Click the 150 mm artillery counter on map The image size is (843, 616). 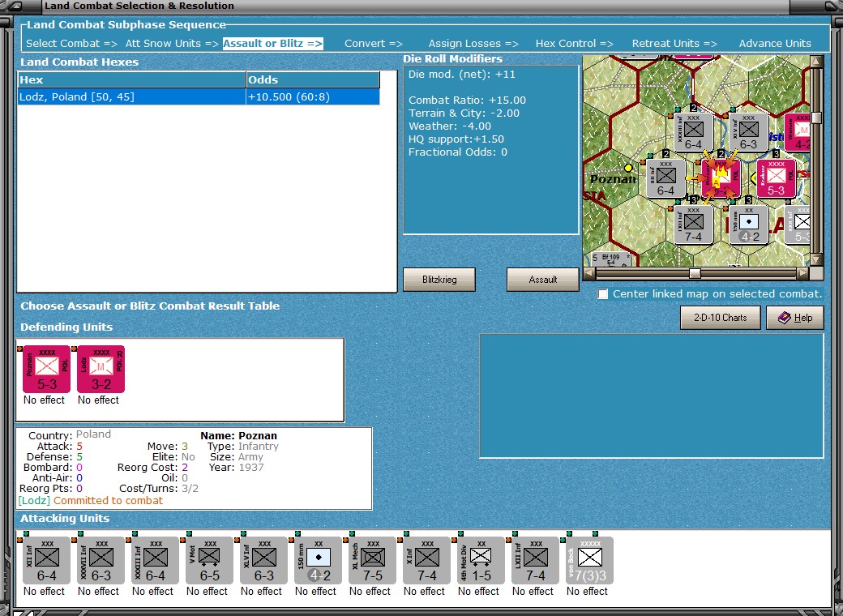[748, 225]
